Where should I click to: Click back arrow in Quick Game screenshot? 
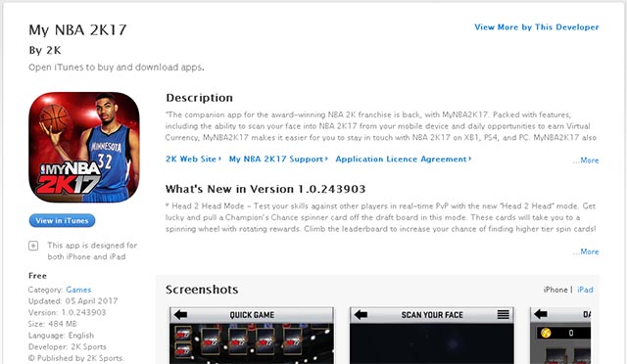(180, 315)
